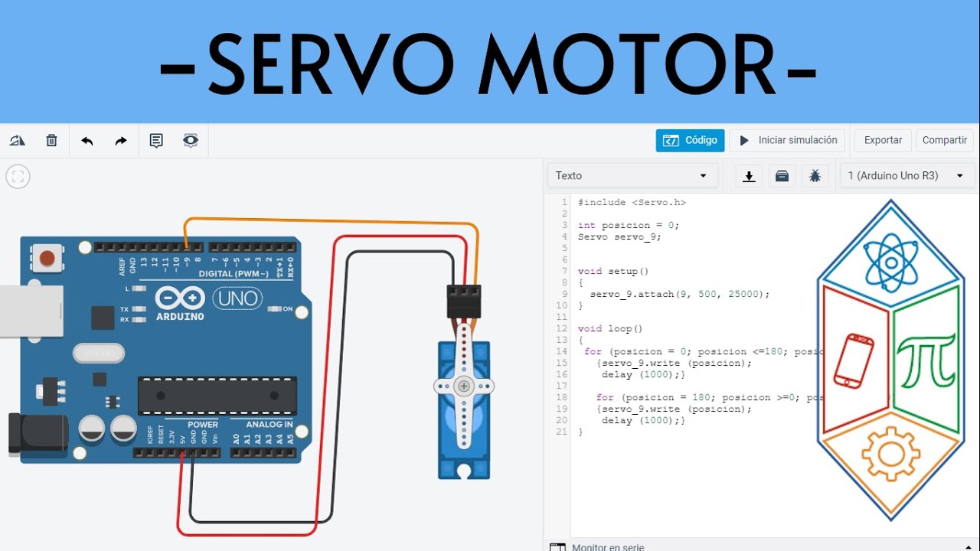Start simulation with Iniciar simulación
Image resolution: width=980 pixels, height=551 pixels.
[787, 141]
